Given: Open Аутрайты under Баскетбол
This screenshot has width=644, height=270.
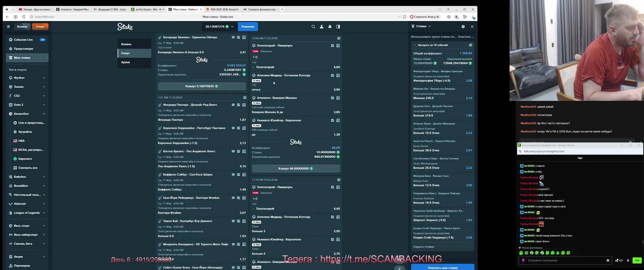Looking at the screenshot, I should pyautogui.click(x=25, y=132).
